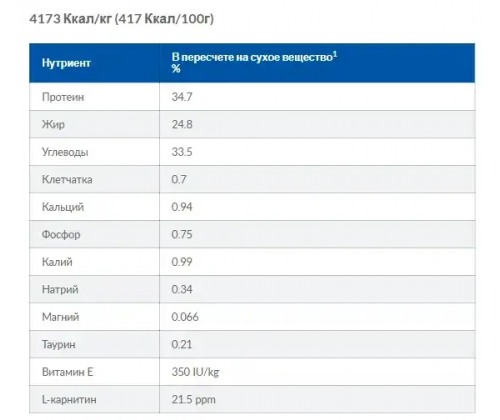Select the Нутриент column header
Screen dimensions: 500x420
click(x=66, y=63)
